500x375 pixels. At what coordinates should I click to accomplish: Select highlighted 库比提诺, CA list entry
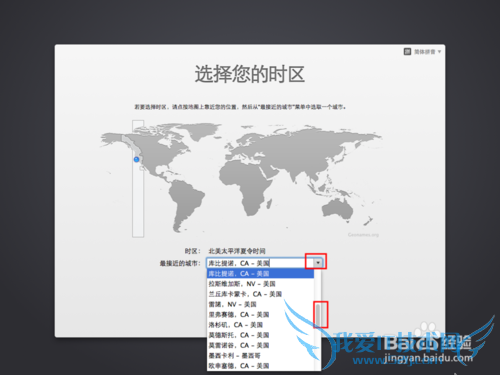[x=260, y=274]
